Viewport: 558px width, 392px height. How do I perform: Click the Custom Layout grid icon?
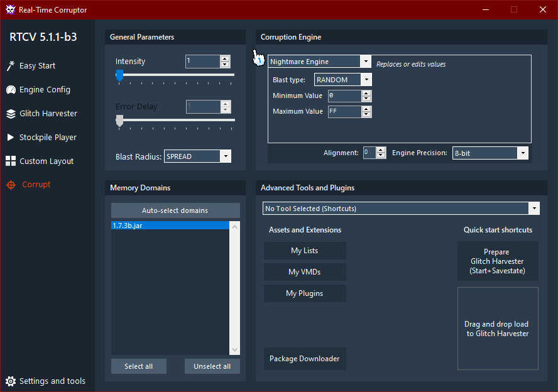coord(11,161)
